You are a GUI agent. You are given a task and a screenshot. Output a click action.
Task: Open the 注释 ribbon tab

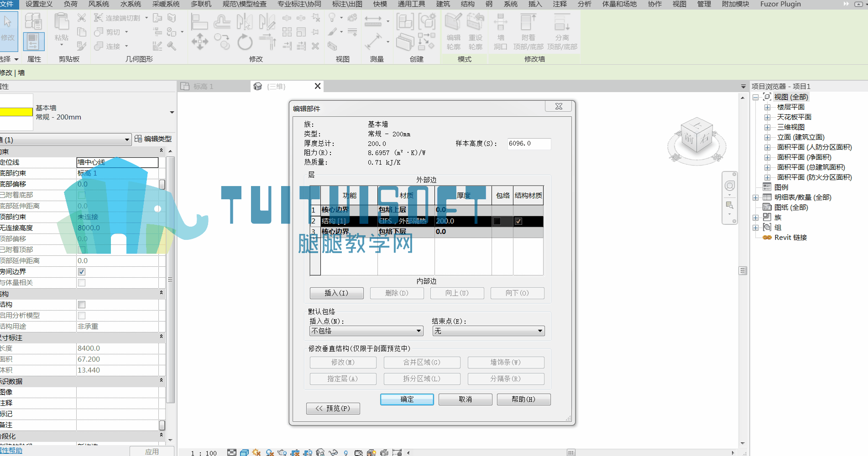click(x=560, y=4)
